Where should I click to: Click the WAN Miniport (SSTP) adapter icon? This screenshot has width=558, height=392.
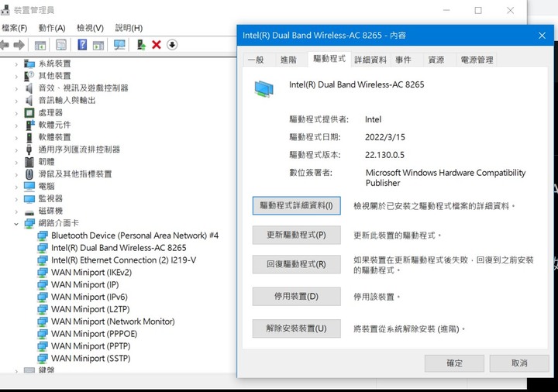tap(43, 358)
